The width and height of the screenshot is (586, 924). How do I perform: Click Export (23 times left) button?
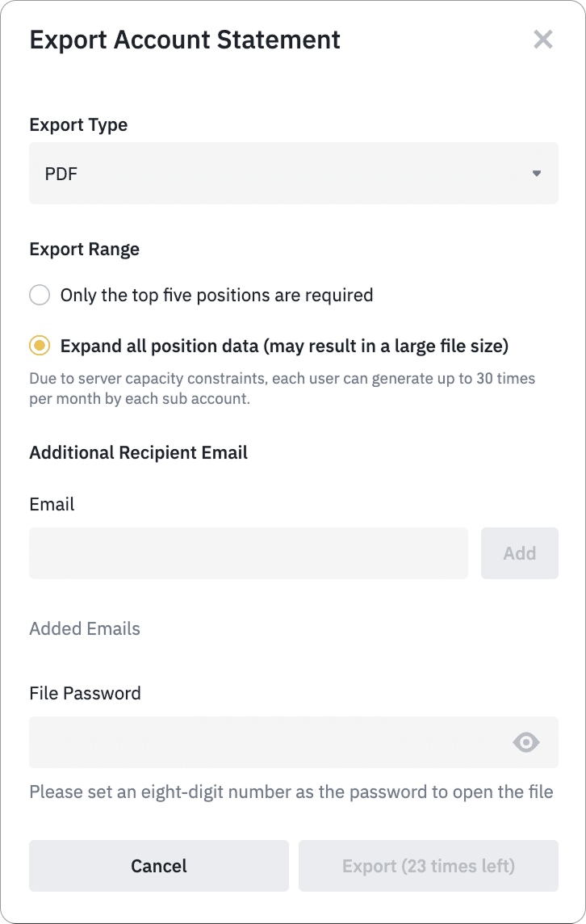tap(428, 866)
